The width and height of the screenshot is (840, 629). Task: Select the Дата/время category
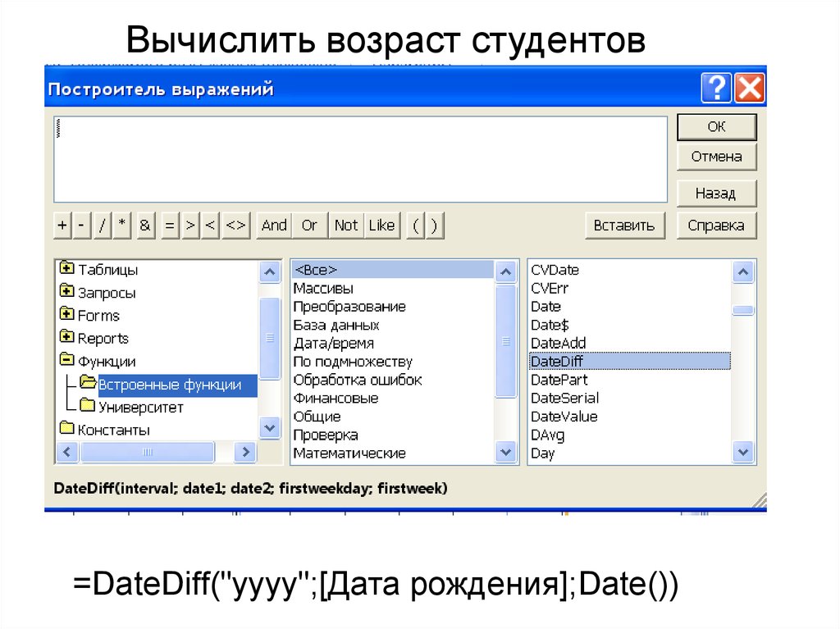click(x=333, y=344)
